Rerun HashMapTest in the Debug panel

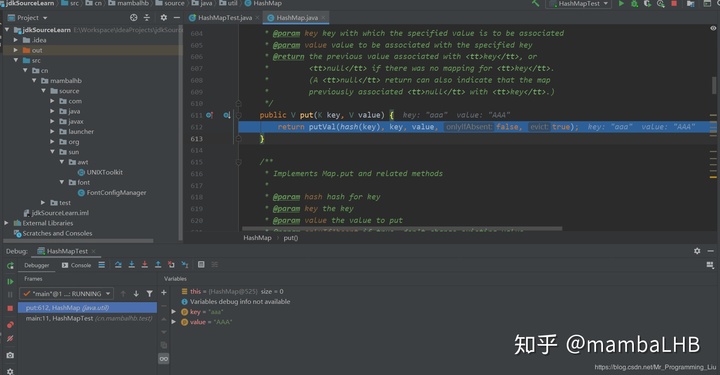(10, 266)
